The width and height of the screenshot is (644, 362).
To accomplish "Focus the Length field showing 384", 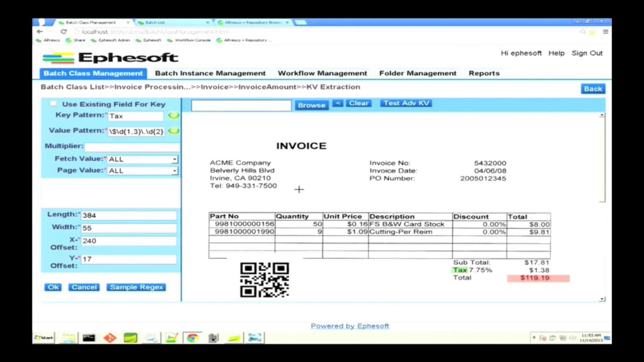I will (x=129, y=216).
